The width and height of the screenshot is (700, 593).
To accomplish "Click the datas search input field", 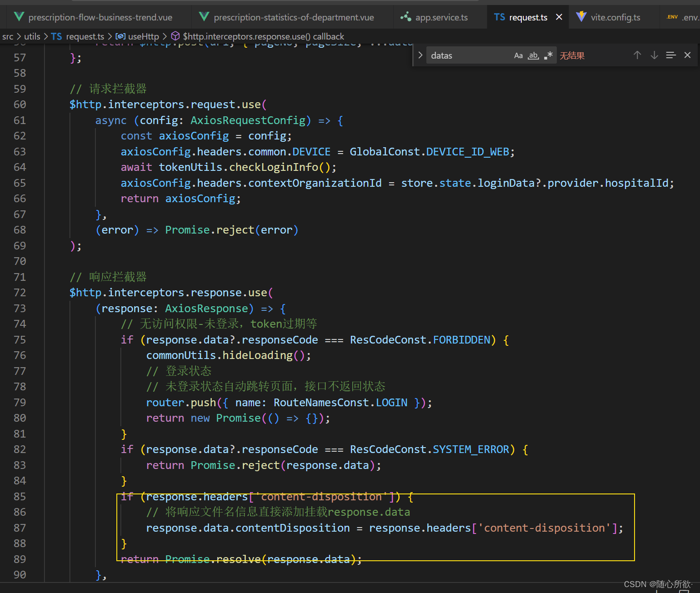I will point(468,55).
